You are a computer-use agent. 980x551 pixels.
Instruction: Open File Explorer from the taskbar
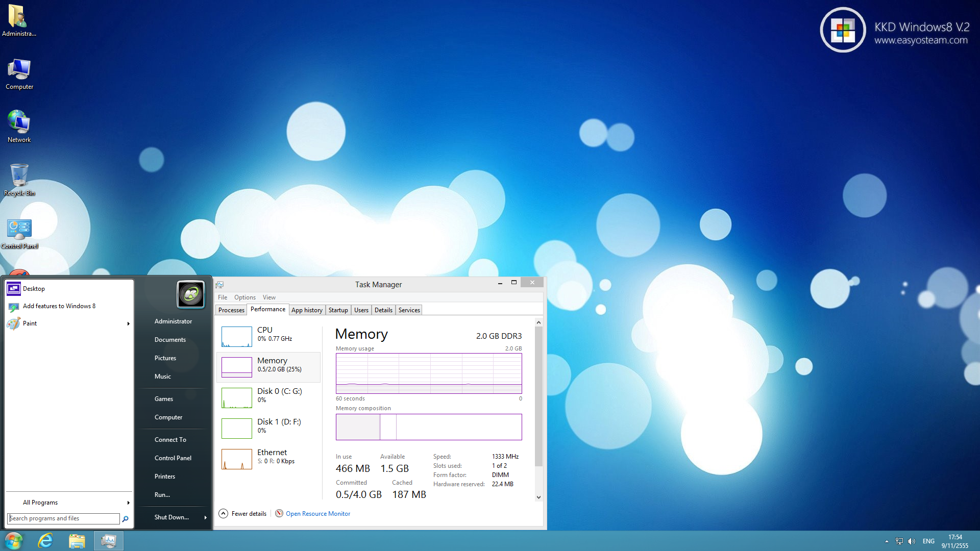77,541
